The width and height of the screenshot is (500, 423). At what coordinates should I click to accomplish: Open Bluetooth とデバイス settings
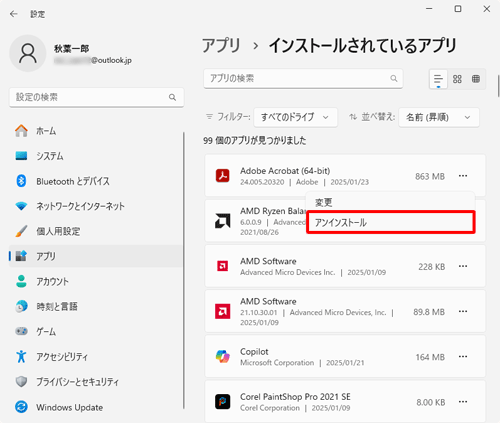coord(95,181)
